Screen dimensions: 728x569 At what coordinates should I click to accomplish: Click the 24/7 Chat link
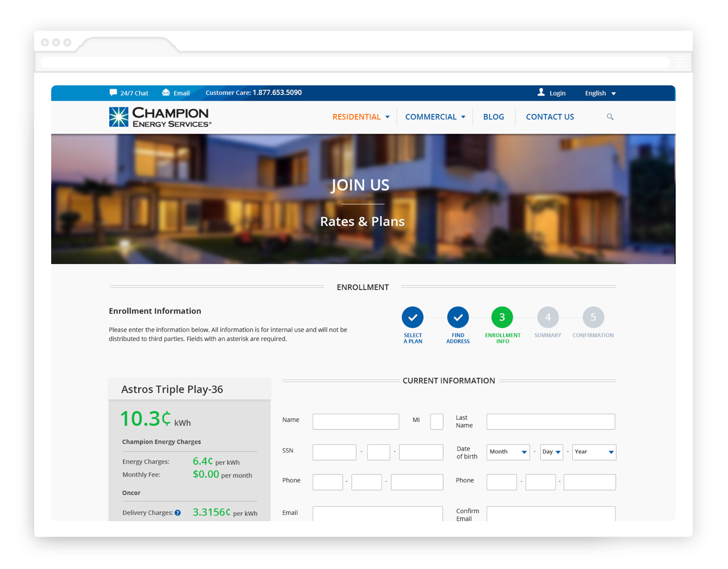click(x=134, y=93)
